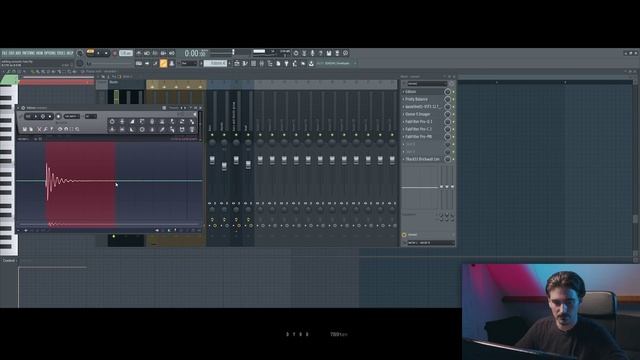Adjust FabFilter Pro-C 2 mix knob
Screen dimensions: 640x360
click(x=448, y=129)
